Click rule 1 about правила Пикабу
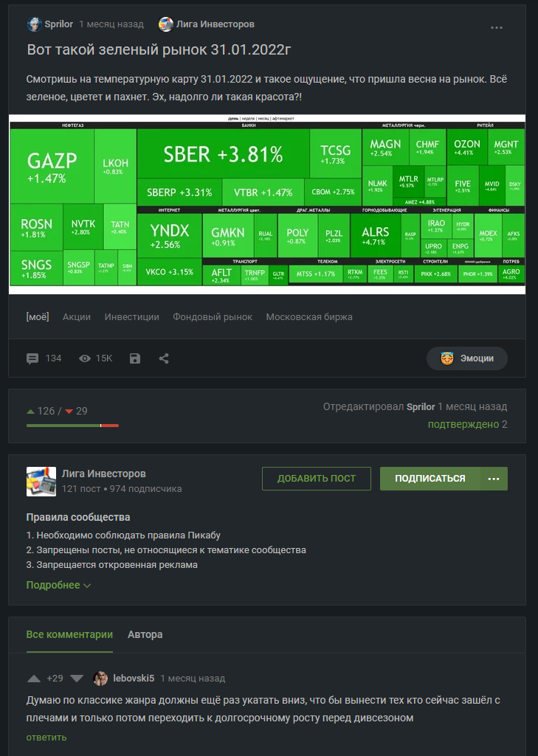The image size is (538, 756). [x=123, y=535]
